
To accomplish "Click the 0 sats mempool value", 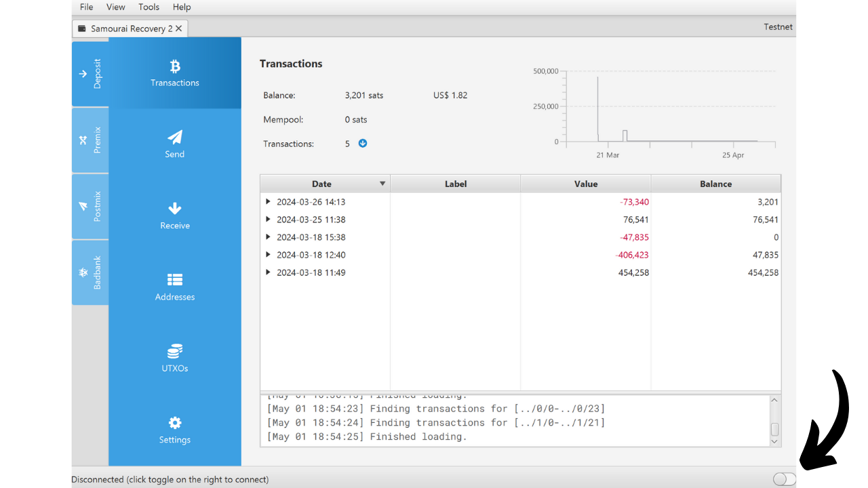I will 356,120.
